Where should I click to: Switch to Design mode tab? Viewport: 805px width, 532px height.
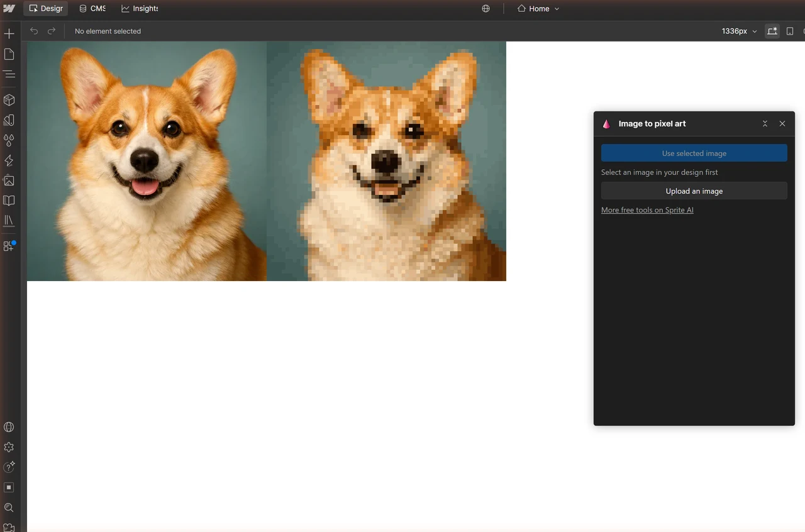point(46,9)
